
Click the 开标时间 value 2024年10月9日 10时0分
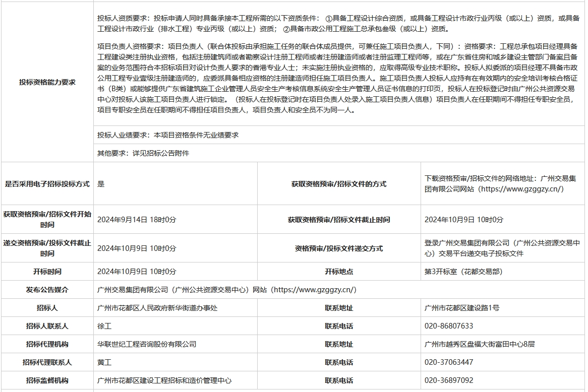137,272
